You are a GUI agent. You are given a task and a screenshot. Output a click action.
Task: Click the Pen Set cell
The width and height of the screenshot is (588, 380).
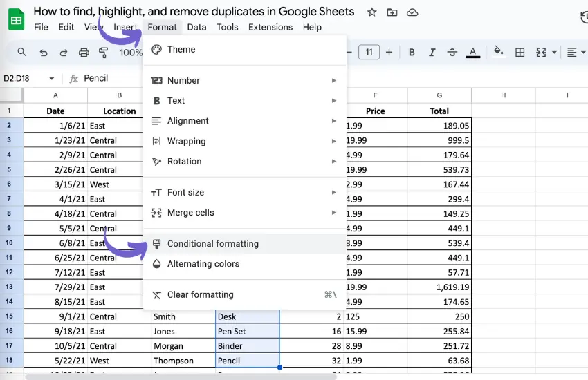[x=248, y=332]
